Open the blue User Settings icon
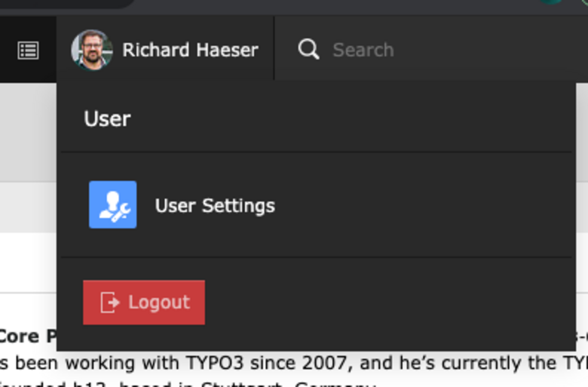Image resolution: width=588 pixels, height=387 pixels. click(x=113, y=205)
